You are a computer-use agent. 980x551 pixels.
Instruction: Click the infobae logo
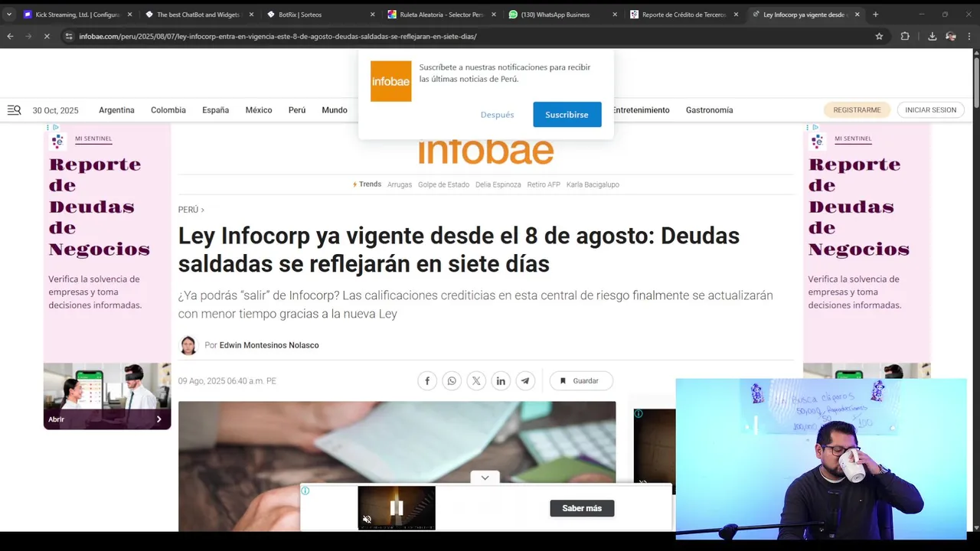coord(486,151)
